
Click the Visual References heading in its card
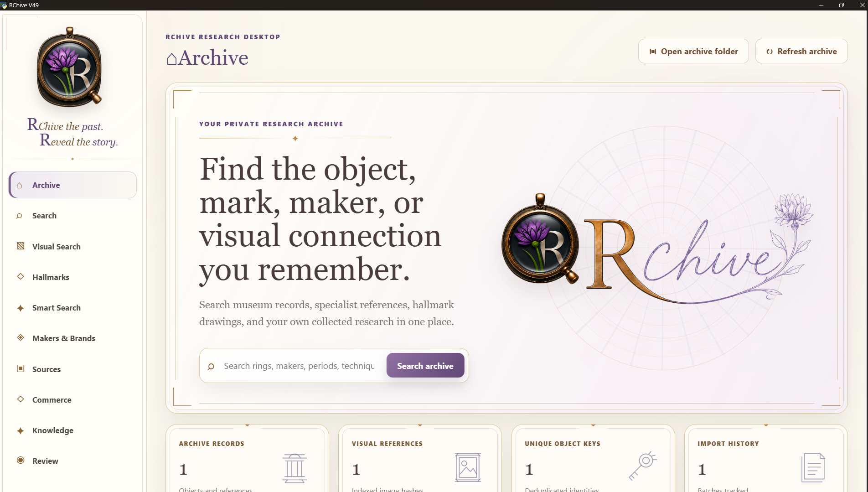coord(387,444)
